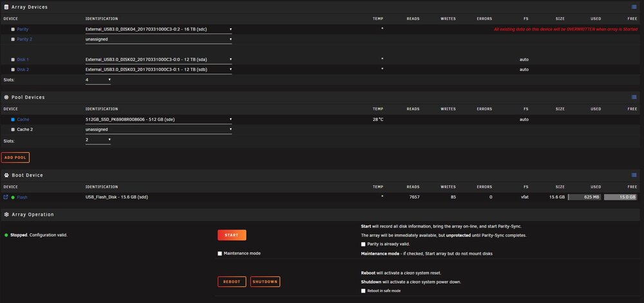Change Pool Devices slots dropdown showing 2
644x303 pixels.
98,140
